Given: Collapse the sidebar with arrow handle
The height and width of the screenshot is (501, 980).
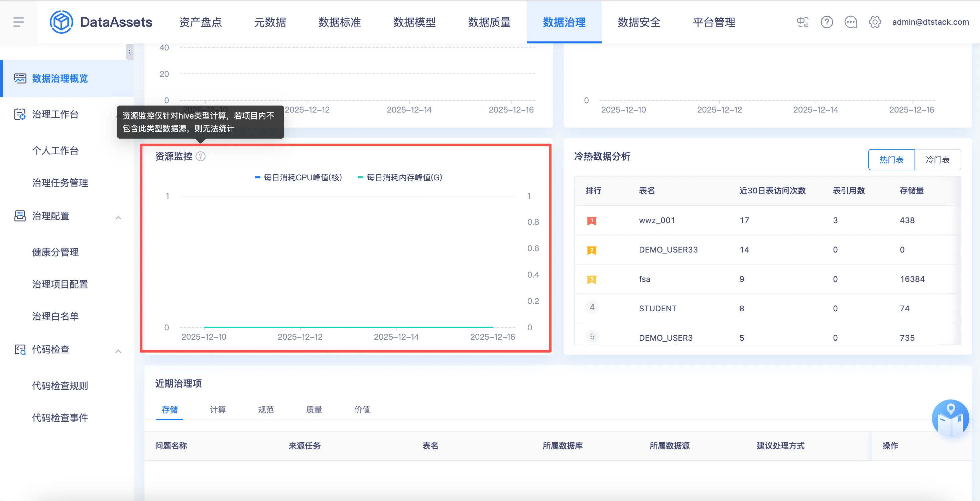Looking at the screenshot, I should coord(129,52).
